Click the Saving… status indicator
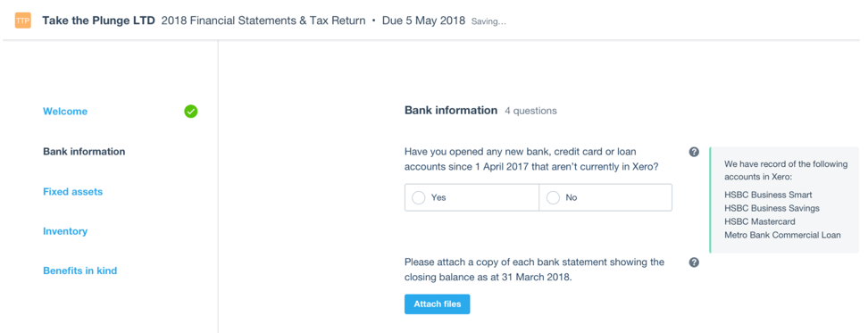The height and width of the screenshot is (333, 868). (x=488, y=21)
